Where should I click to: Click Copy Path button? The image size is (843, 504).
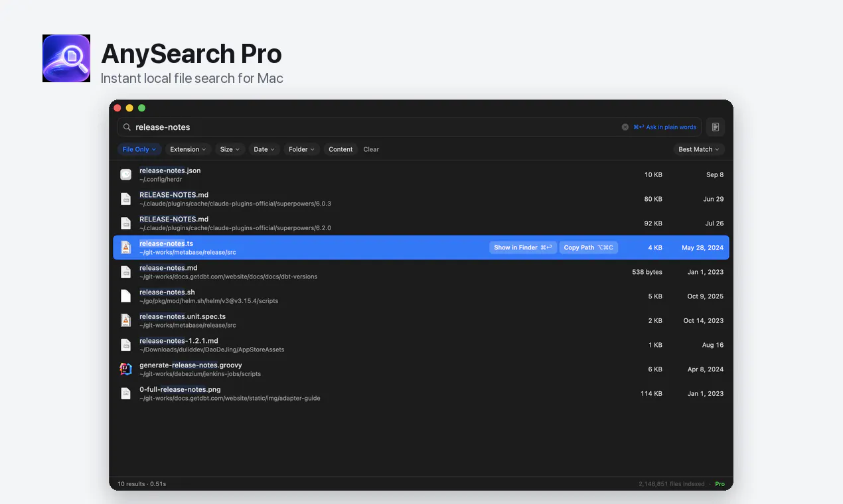click(x=589, y=247)
